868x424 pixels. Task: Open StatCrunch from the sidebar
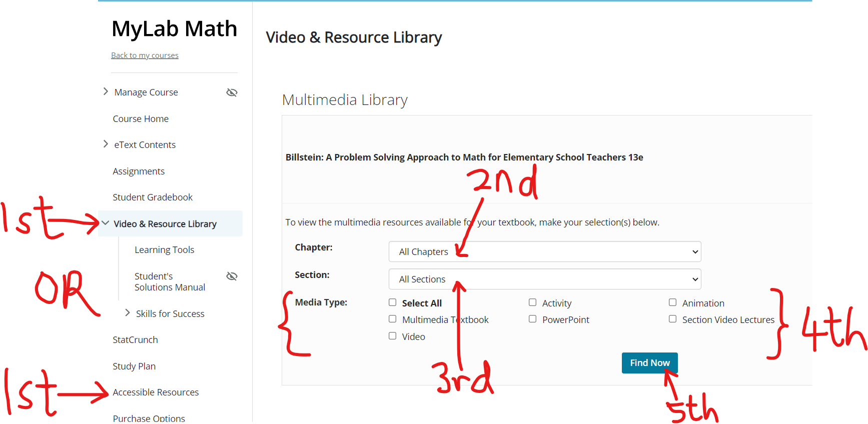pyautogui.click(x=135, y=340)
